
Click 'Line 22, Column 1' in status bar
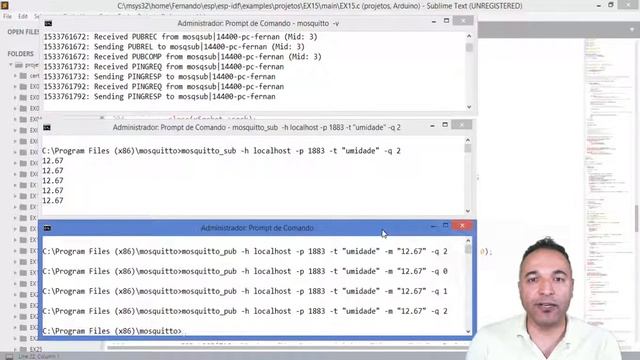point(39,357)
